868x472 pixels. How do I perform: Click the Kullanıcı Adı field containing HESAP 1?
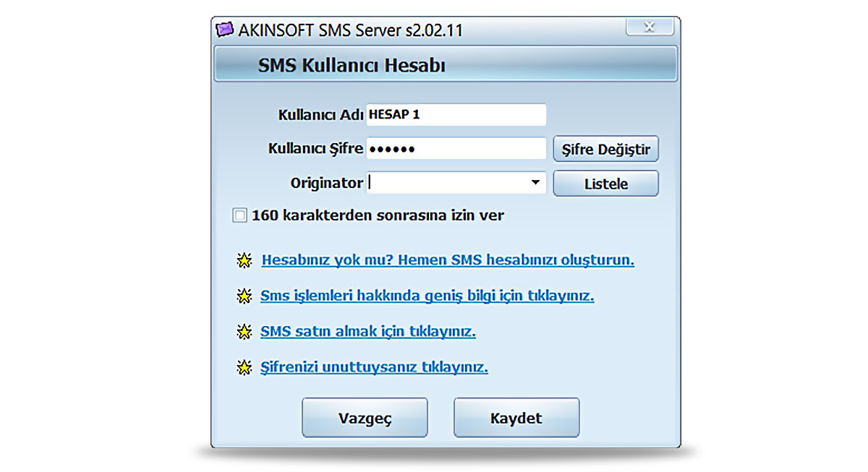click(x=456, y=114)
